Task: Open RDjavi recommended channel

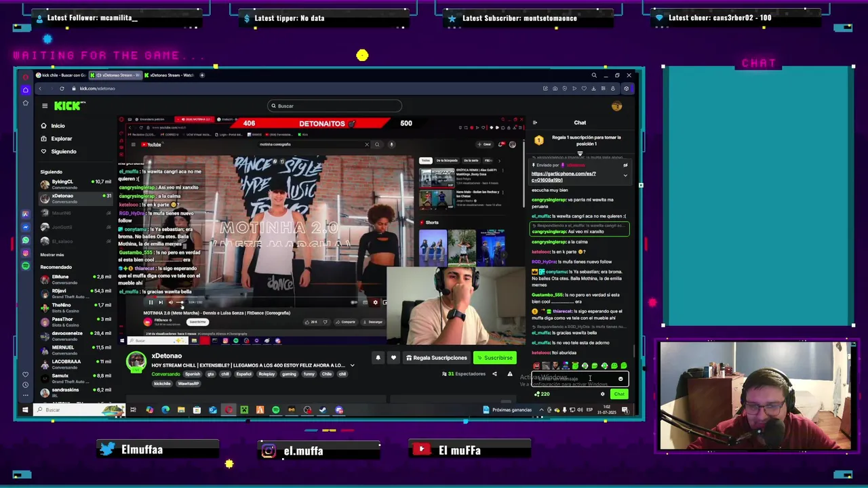Action: 75,293
